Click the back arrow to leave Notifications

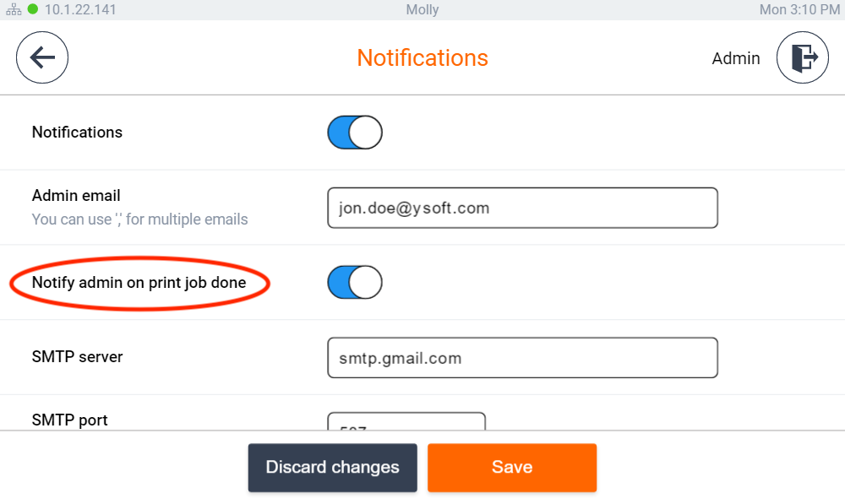coord(42,57)
